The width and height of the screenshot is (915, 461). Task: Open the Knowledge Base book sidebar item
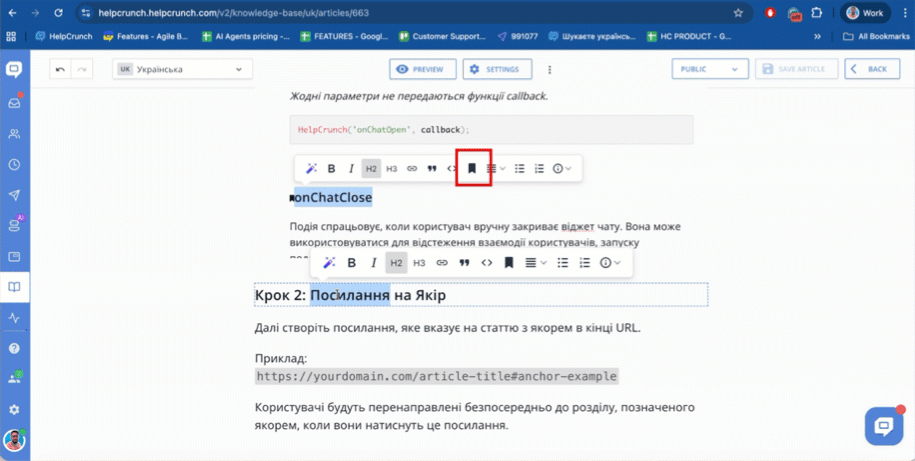click(x=14, y=287)
